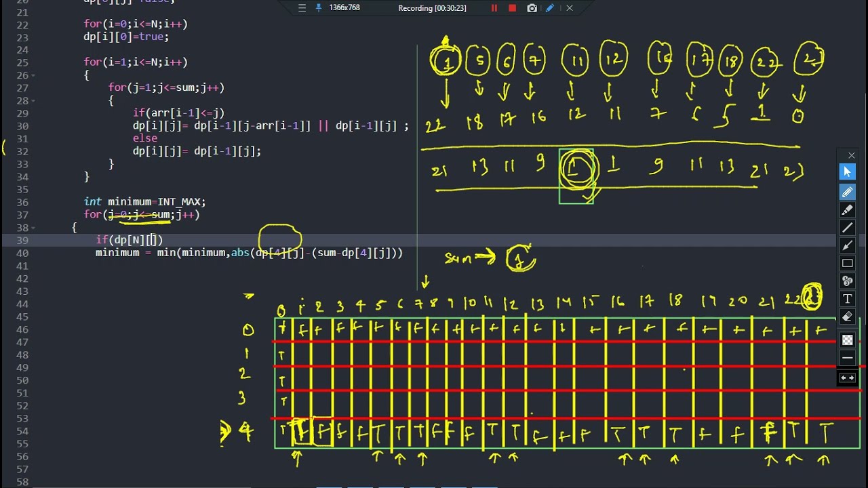Select the straight line tool

(848, 228)
